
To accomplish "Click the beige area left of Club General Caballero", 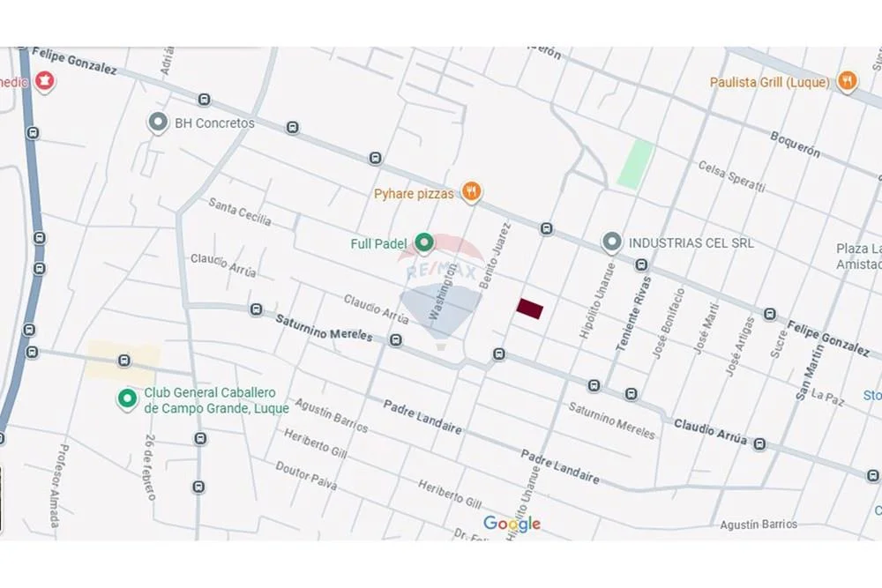I will 123,360.
